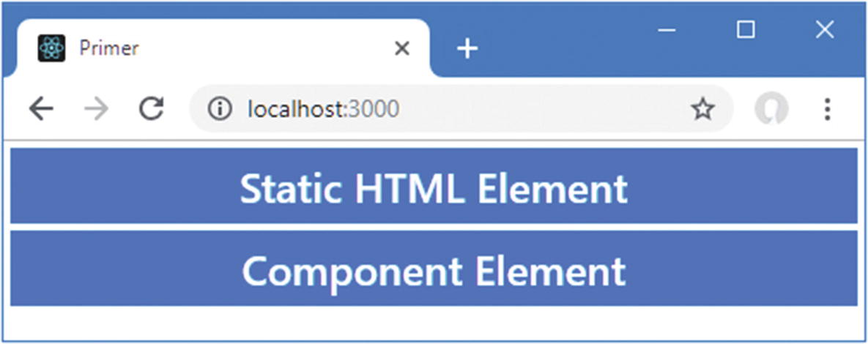Maximize the browser window
The height and width of the screenshot is (344, 868).
pyautogui.click(x=746, y=30)
